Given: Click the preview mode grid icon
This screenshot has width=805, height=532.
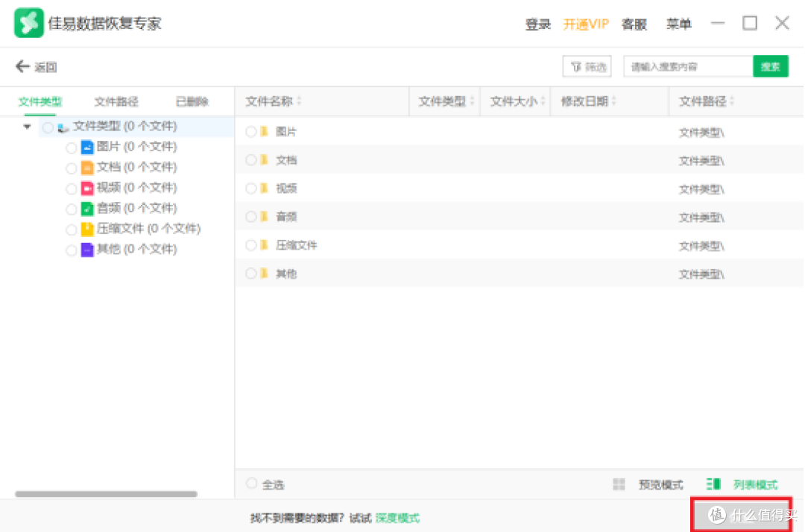Looking at the screenshot, I should [619, 484].
